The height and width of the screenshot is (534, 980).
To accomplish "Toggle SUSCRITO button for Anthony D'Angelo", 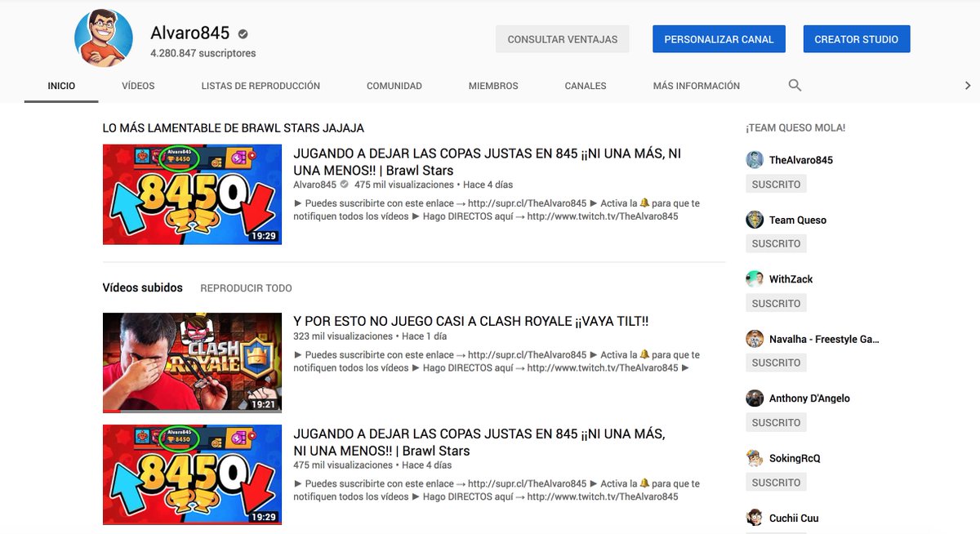I will pos(776,423).
